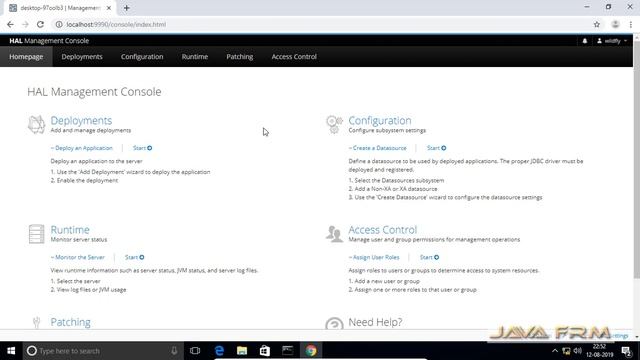Image resolution: width=640 pixels, height=360 pixels.
Task: Open the Patching heading link
Action: coord(71,322)
